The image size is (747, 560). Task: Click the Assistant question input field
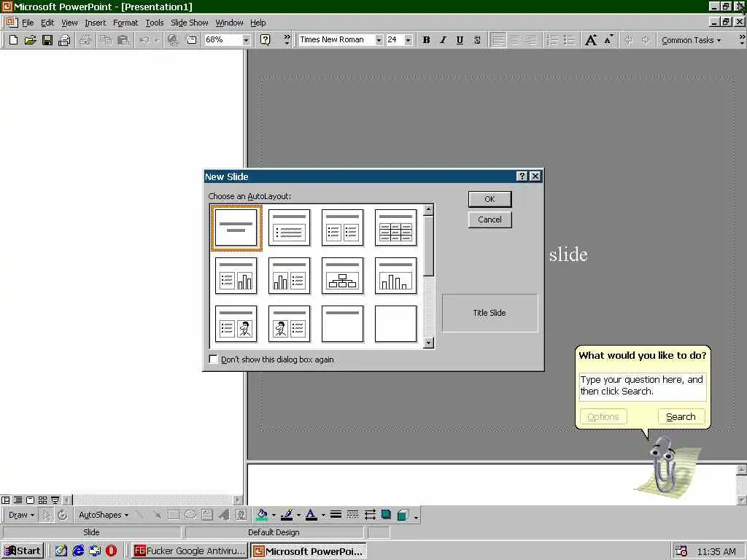point(642,386)
